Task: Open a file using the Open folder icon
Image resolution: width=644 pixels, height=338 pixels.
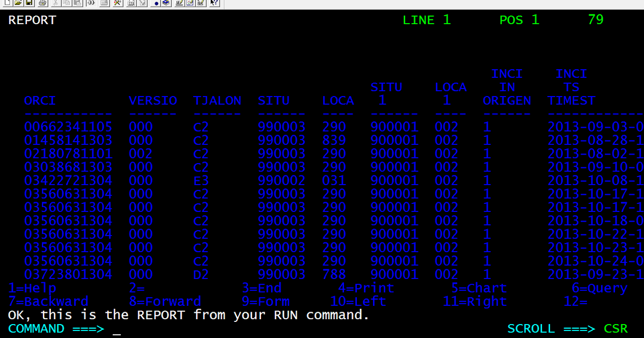Action: (18, 4)
